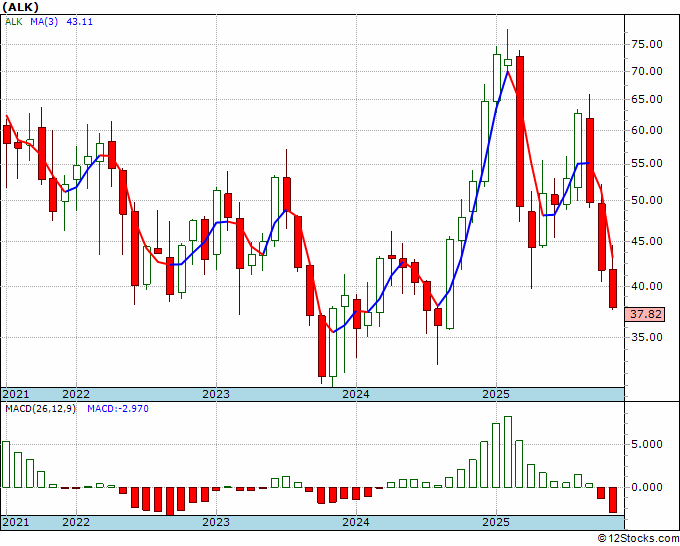This screenshot has width=680, height=546.
Task: Click the 2021 label on MACD axis
Action: (x=16, y=522)
